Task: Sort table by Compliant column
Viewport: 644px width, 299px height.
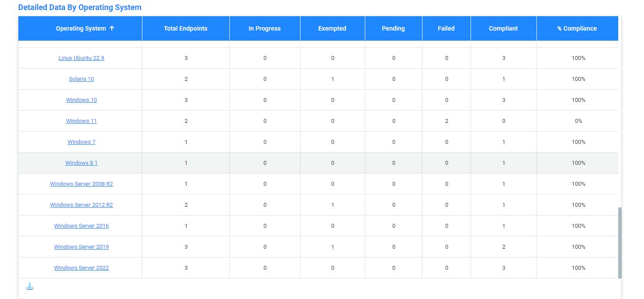Action: point(503,28)
